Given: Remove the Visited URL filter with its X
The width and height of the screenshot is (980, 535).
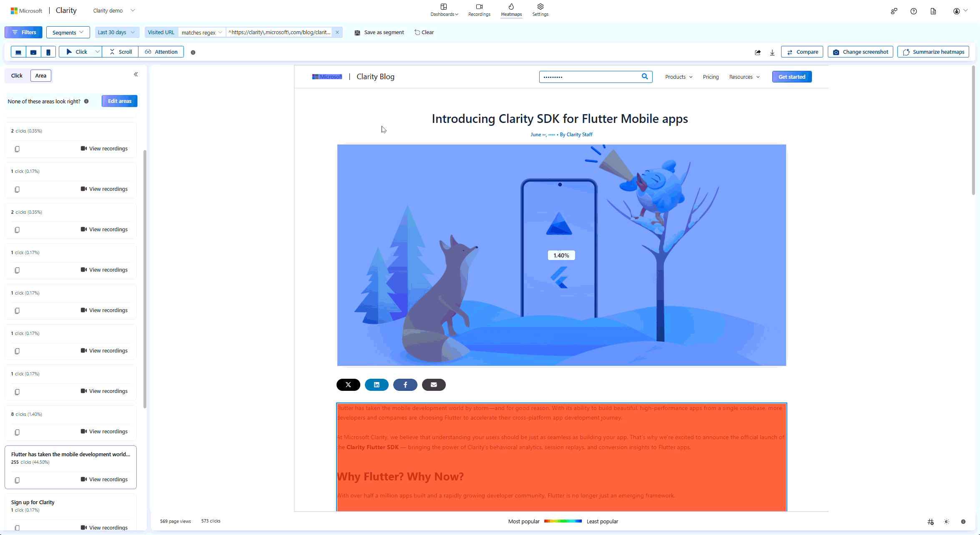Looking at the screenshot, I should tap(337, 32).
